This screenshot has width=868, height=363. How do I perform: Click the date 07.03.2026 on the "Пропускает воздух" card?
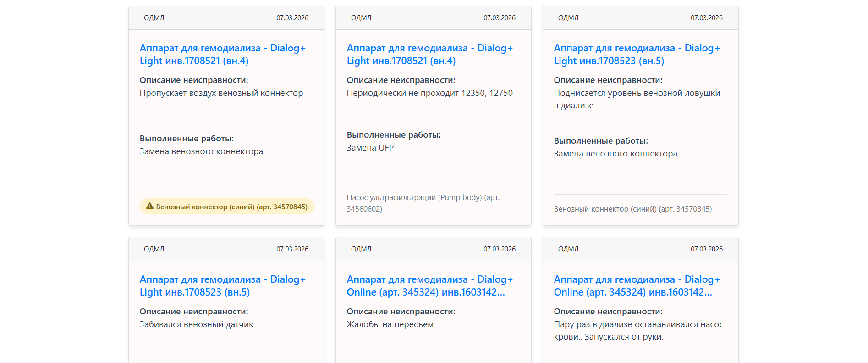(292, 18)
